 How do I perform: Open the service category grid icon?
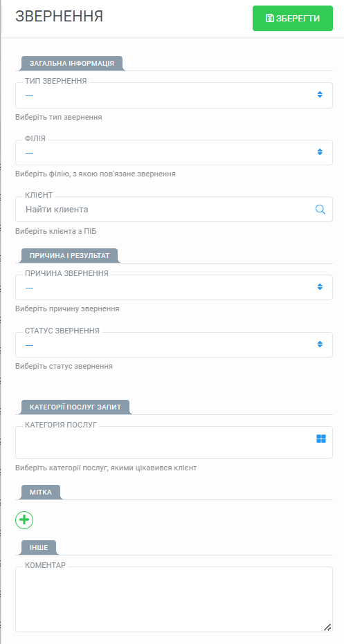(x=321, y=439)
